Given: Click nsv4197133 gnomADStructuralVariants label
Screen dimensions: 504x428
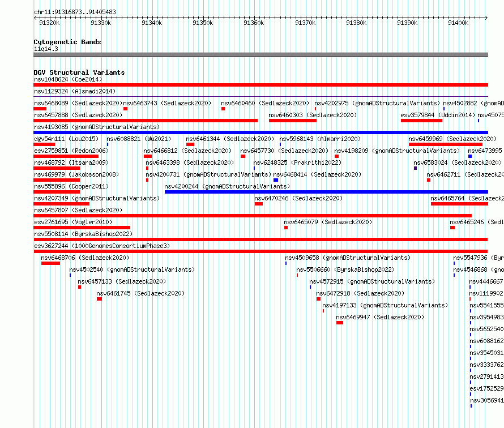Looking at the screenshot, I should 385,305.
